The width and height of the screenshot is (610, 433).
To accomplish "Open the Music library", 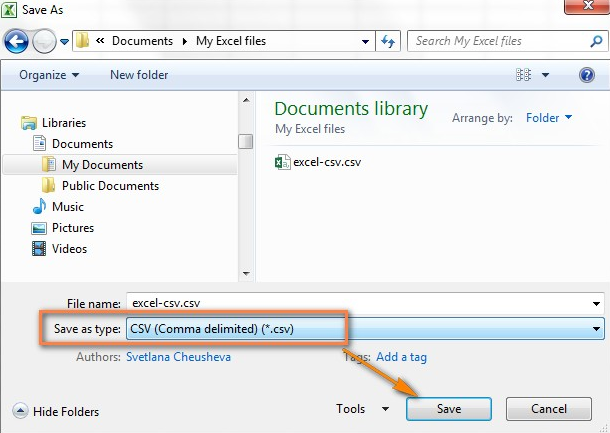I will [68, 207].
